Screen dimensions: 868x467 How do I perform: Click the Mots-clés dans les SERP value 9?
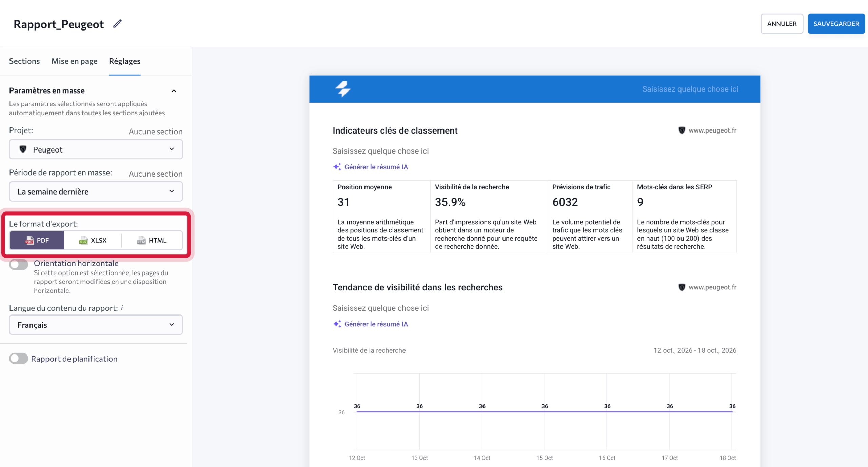click(640, 202)
